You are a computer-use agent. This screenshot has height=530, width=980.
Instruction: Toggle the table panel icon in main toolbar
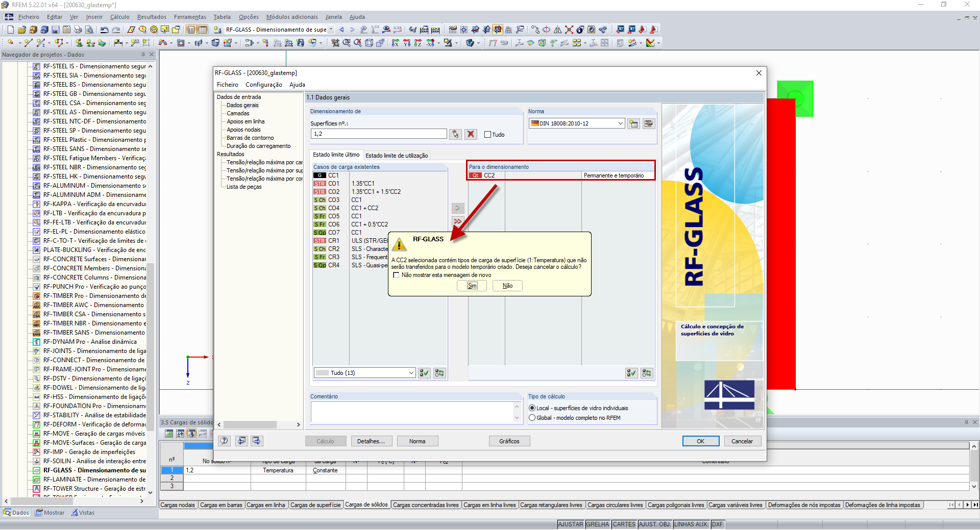[x=203, y=30]
